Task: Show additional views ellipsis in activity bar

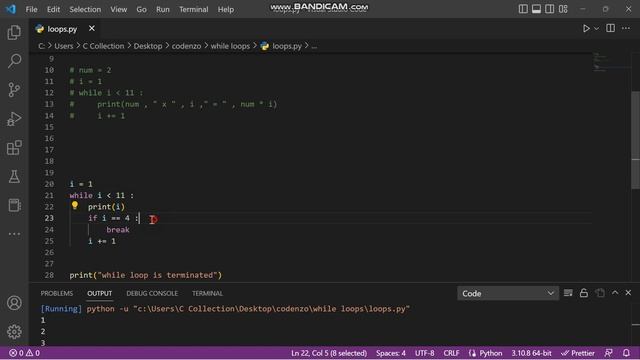Action: click(x=14, y=234)
